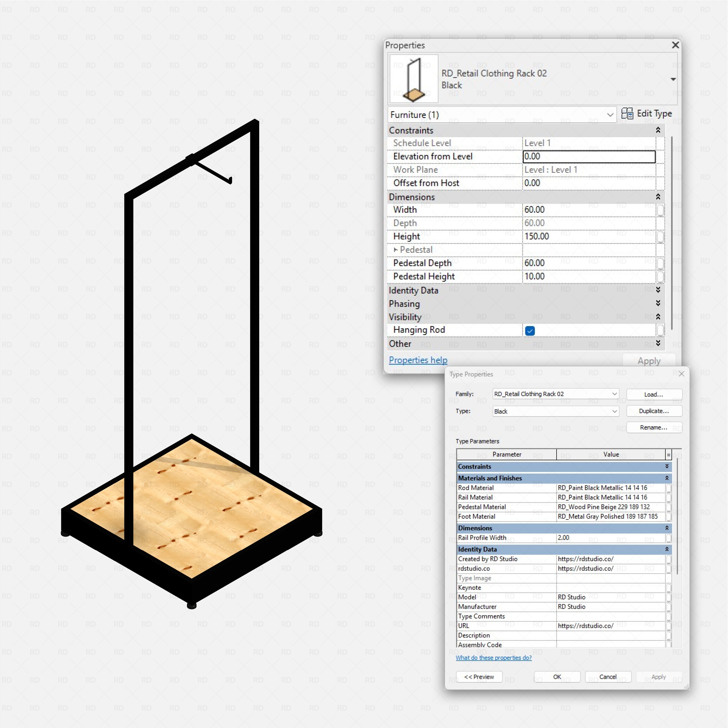Click the Created by RD Studio URL value
The height and width of the screenshot is (728, 728).
610,559
